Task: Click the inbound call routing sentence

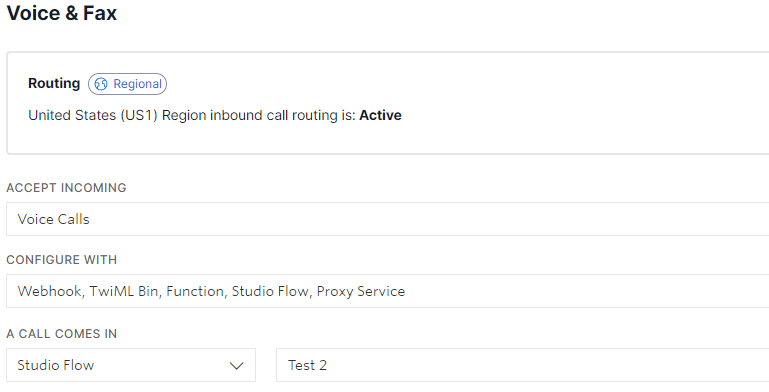Action: point(215,115)
